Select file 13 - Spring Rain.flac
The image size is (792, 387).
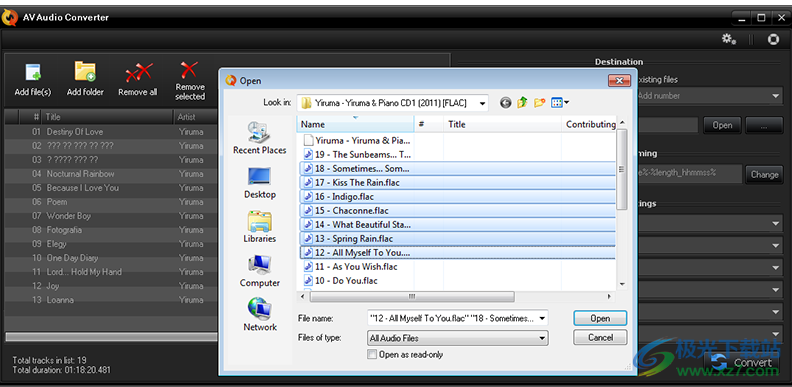coord(458,238)
